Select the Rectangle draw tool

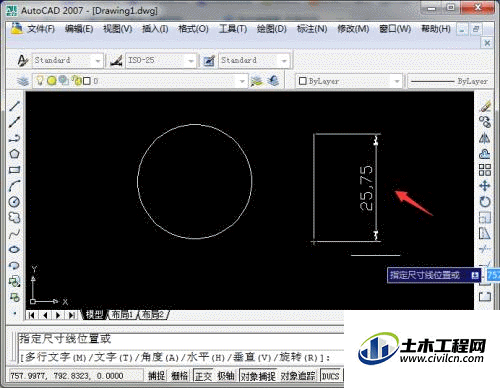(x=14, y=170)
